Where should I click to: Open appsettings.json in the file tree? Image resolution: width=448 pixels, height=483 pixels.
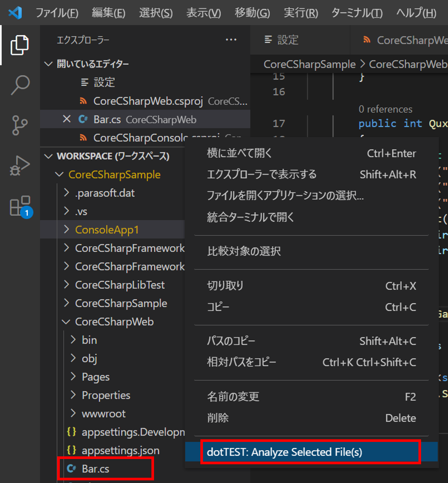click(x=120, y=450)
